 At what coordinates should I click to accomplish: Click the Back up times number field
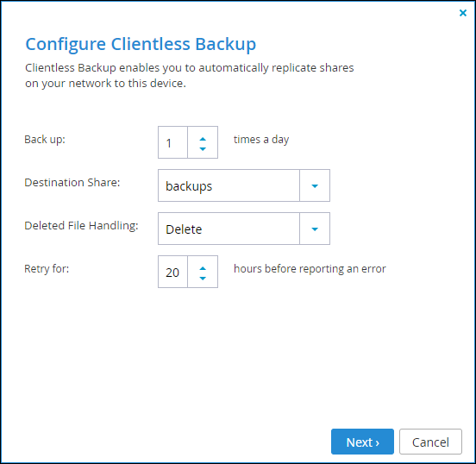(172, 142)
